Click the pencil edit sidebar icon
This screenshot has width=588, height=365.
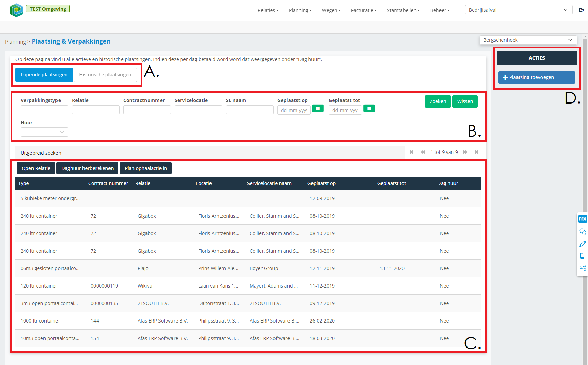tap(583, 244)
